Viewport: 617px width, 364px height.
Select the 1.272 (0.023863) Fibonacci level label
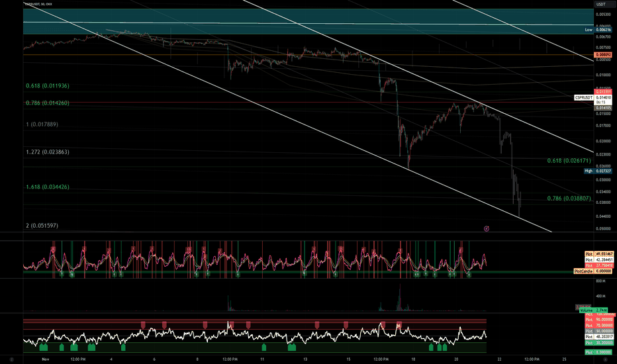click(x=48, y=152)
